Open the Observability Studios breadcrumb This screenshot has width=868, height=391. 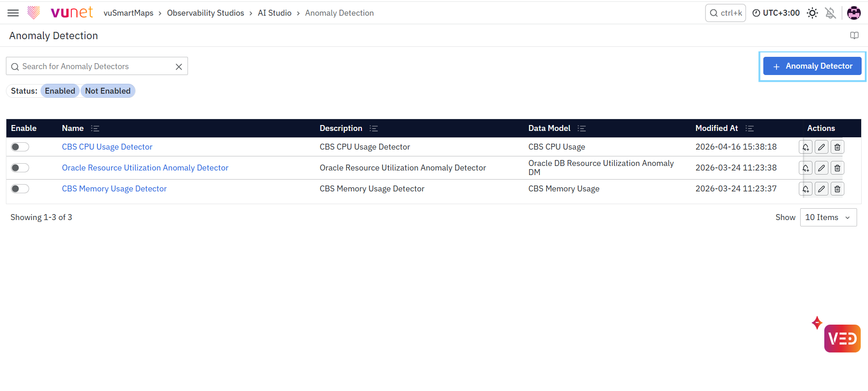205,13
